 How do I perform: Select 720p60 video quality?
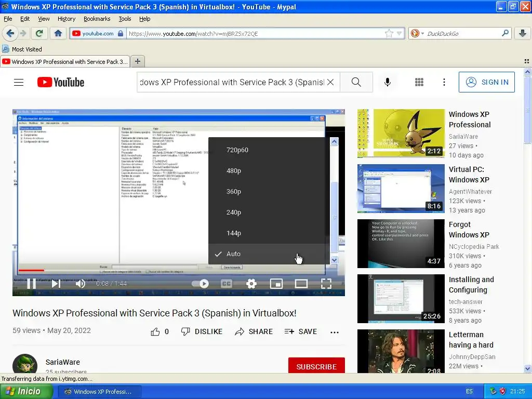coord(269,150)
